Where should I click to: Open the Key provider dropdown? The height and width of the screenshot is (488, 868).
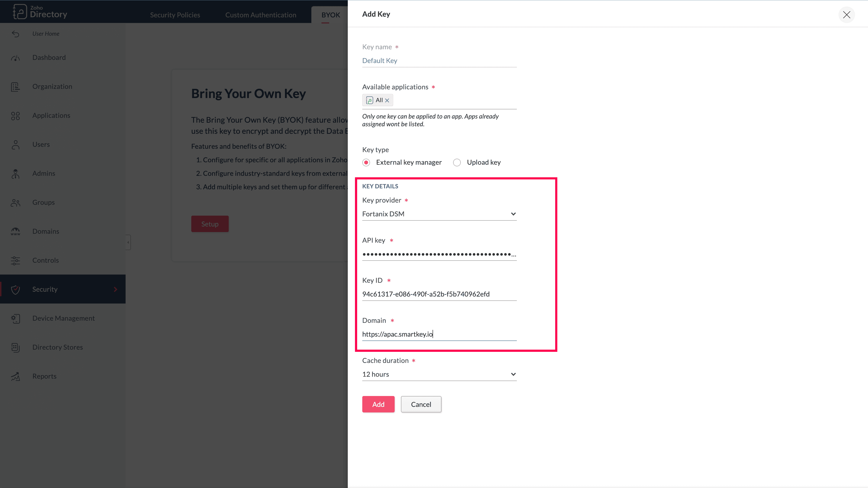439,214
